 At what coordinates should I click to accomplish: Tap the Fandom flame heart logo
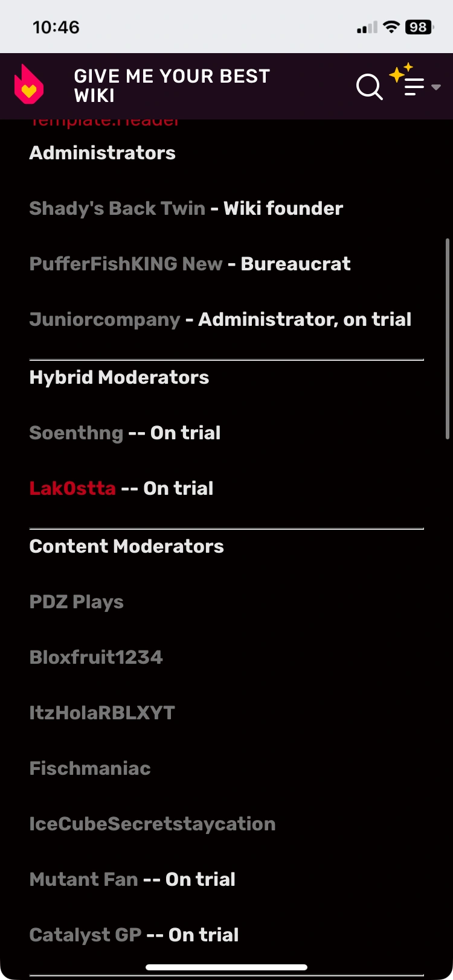[28, 85]
